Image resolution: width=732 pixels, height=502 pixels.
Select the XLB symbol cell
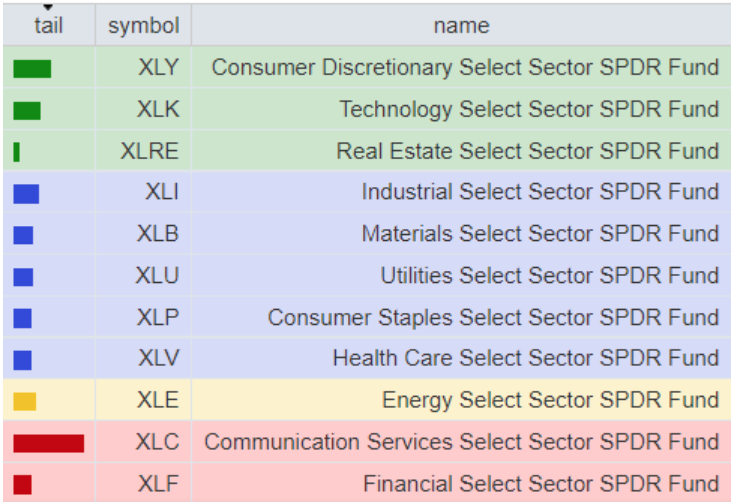pyautogui.click(x=158, y=234)
